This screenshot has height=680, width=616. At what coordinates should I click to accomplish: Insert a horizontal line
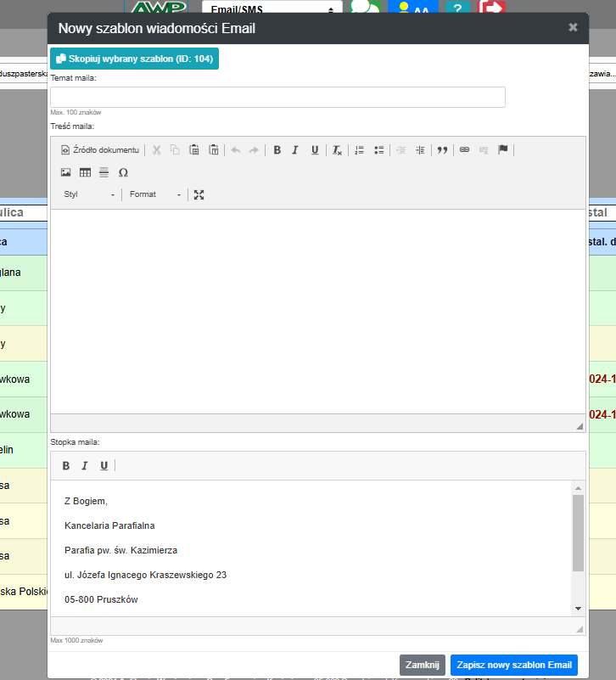click(x=104, y=172)
